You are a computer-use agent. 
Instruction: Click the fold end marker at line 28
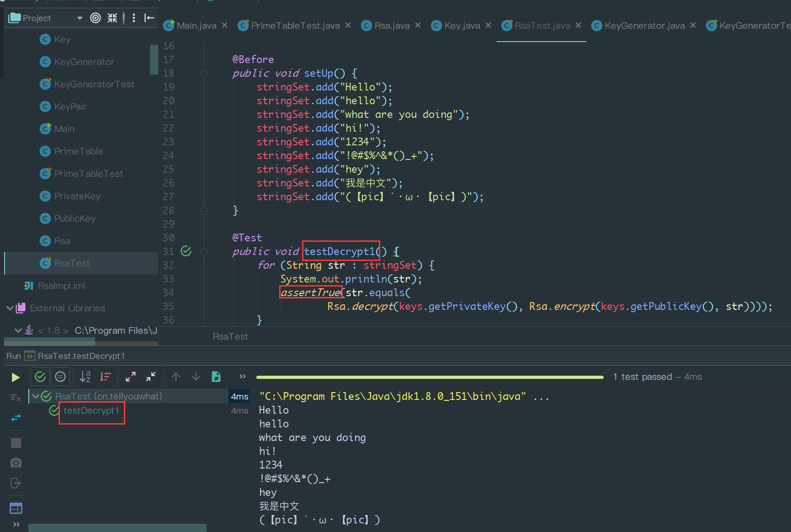(x=204, y=211)
